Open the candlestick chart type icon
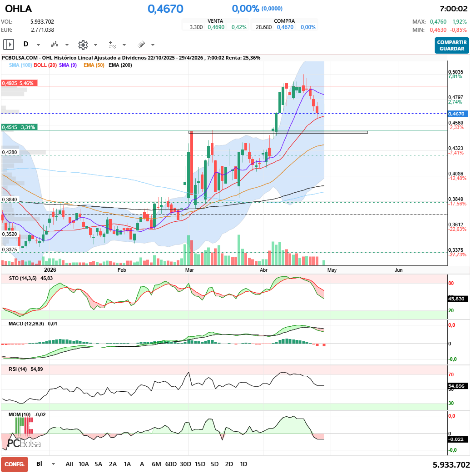 click(55, 45)
